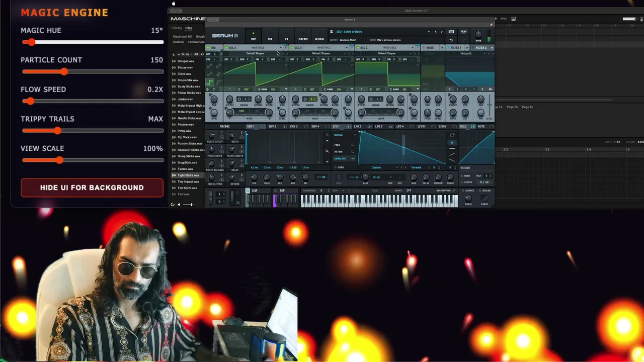This screenshot has width=644, height=362.
Task: Click the Maschine browser up-folder arrow
Action: coord(174,54)
